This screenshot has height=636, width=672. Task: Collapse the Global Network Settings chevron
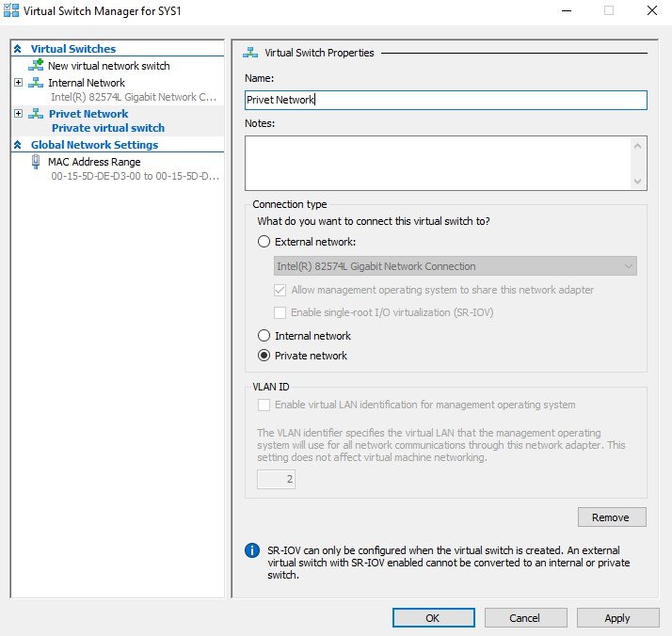[x=18, y=145]
